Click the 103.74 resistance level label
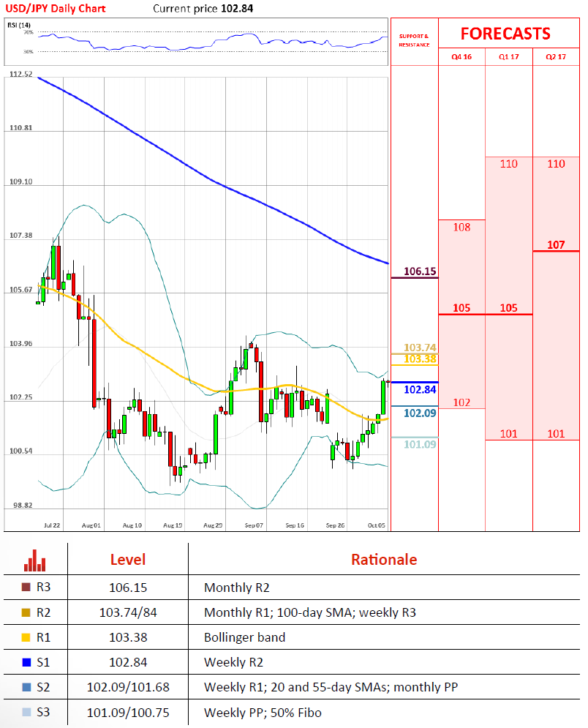The height and width of the screenshot is (728, 588). coord(420,348)
